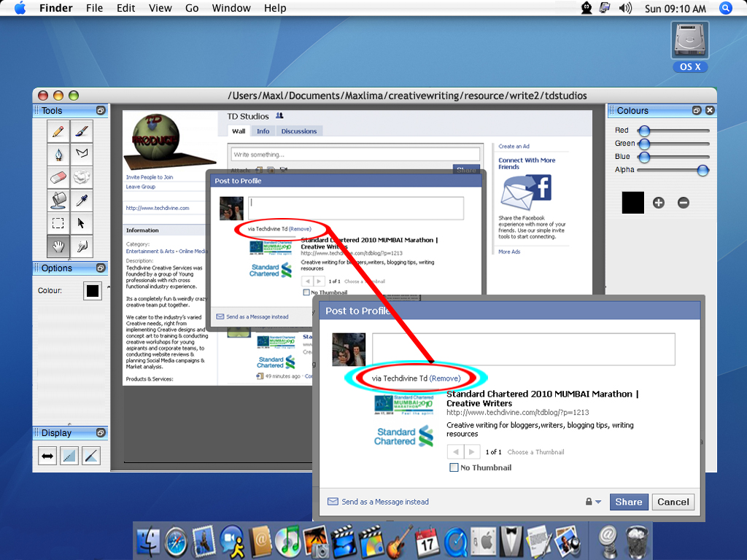Select the rectangular Marquee selection tool
Viewport: 747px width, 560px height.
58,223
